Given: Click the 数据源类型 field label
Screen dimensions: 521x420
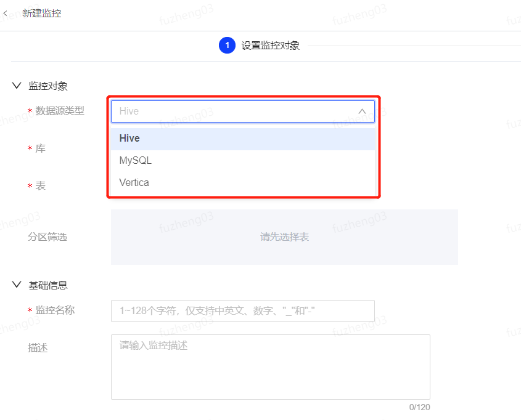Looking at the screenshot, I should [x=60, y=111].
